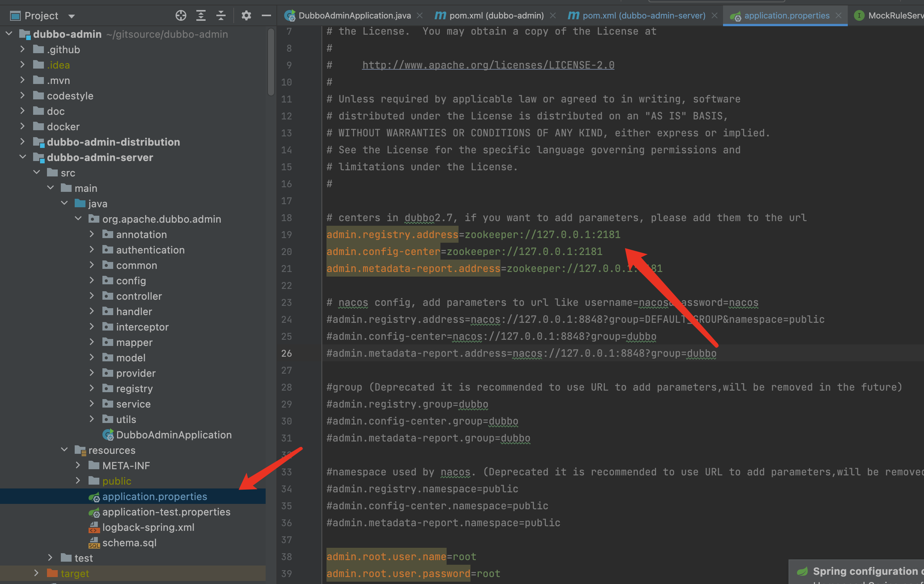This screenshot has width=924, height=584.
Task: Select the authentication package
Action: pos(150,250)
